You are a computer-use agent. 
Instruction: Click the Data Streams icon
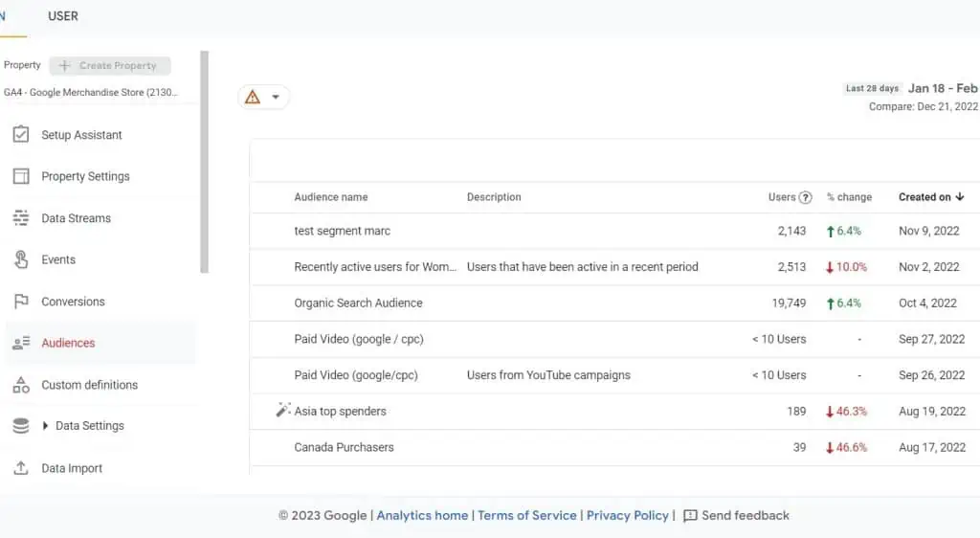pyautogui.click(x=21, y=217)
